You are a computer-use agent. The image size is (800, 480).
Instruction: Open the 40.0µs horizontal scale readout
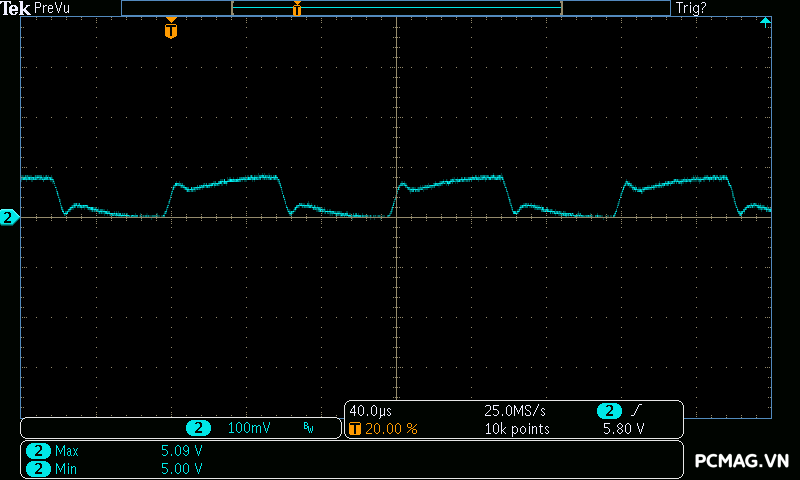[370, 411]
